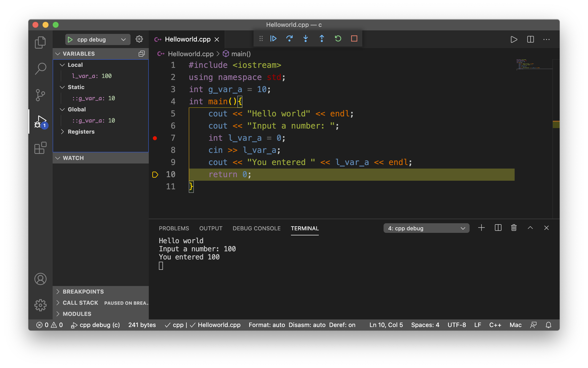Click the Breakpoints panel expand icon
The width and height of the screenshot is (588, 368).
pyautogui.click(x=58, y=292)
